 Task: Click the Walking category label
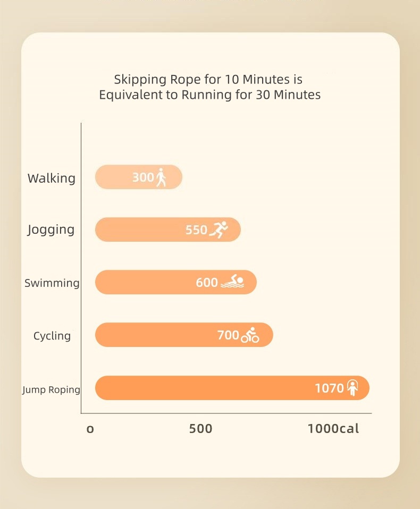(52, 178)
